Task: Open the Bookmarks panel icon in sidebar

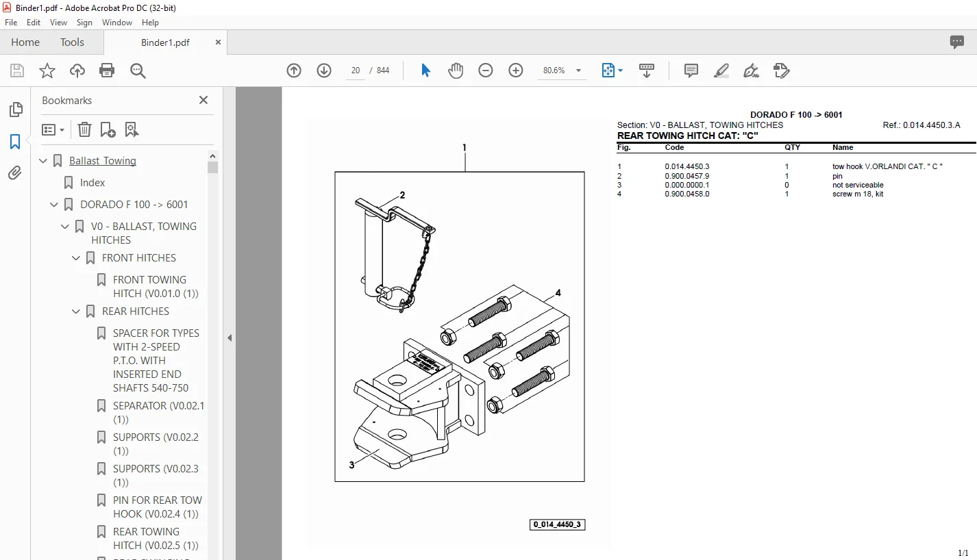Action: (15, 142)
